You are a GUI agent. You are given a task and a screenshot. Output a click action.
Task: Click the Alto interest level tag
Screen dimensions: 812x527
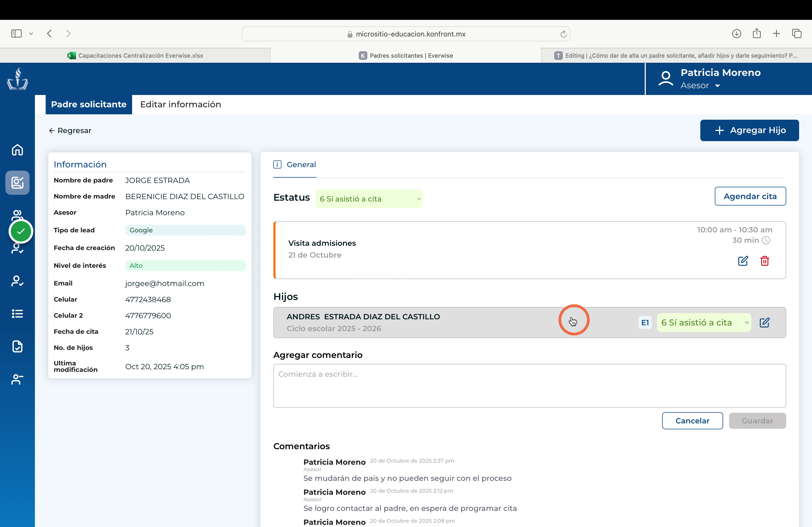click(x=185, y=266)
